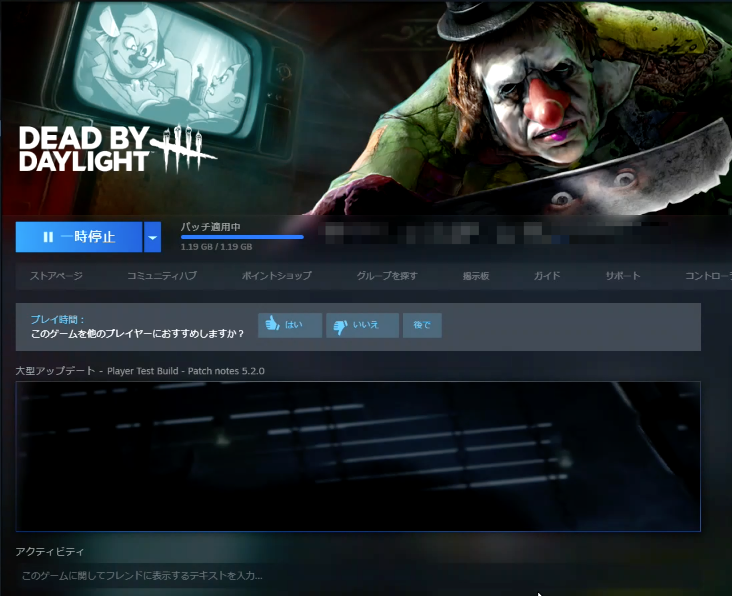Focus the activity text input field
This screenshot has height=596, width=732.
(358, 575)
